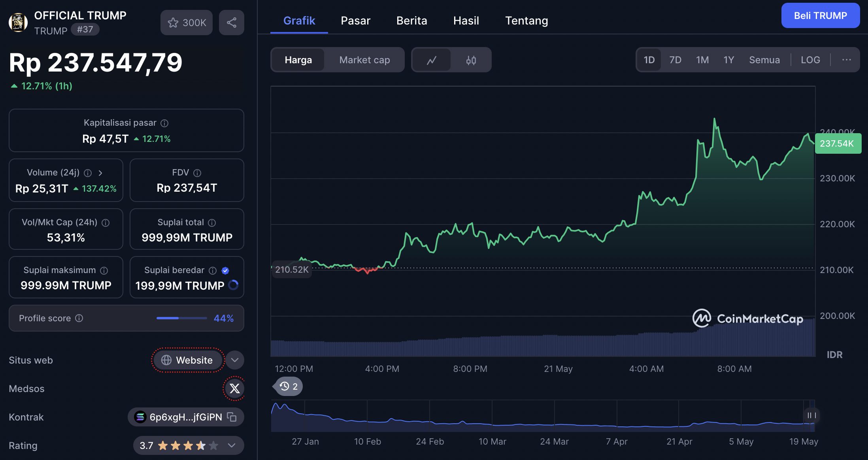The width and height of the screenshot is (868, 460).
Task: Switch to the Berita tab
Action: point(411,21)
